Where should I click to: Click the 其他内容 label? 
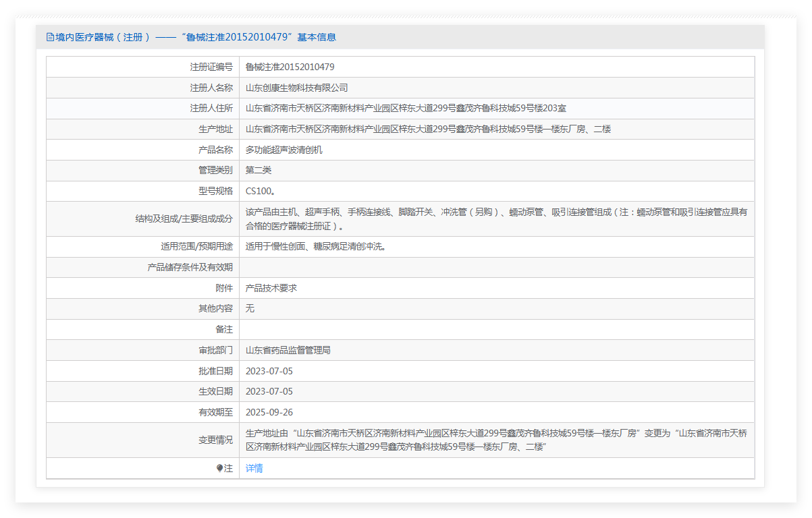215,309
